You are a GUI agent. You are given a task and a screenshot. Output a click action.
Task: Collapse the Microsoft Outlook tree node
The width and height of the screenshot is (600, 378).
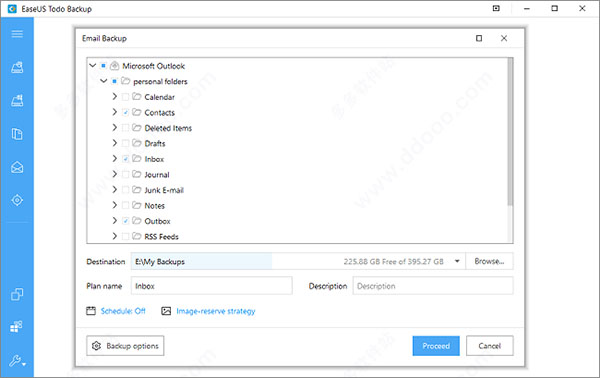pyautogui.click(x=92, y=65)
